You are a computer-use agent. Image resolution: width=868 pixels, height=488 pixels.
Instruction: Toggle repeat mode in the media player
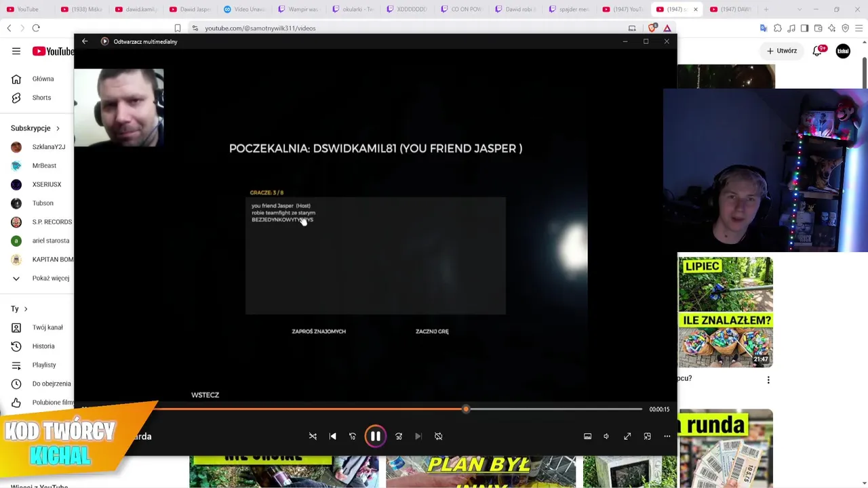pyautogui.click(x=438, y=436)
